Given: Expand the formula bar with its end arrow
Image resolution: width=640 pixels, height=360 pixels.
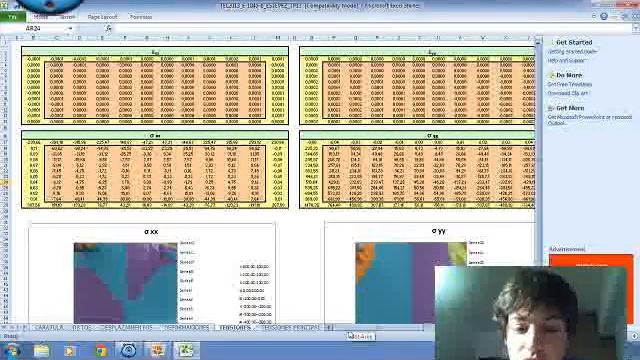Looking at the screenshot, I should pos(636,28).
